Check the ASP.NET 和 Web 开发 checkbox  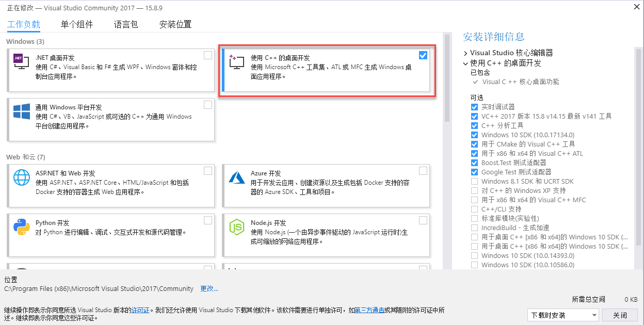[x=208, y=171]
